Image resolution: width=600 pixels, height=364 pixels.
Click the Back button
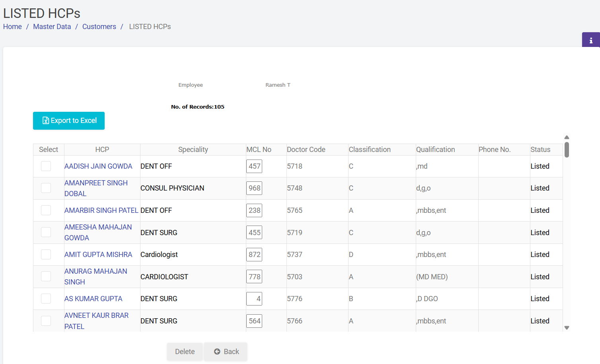point(226,352)
